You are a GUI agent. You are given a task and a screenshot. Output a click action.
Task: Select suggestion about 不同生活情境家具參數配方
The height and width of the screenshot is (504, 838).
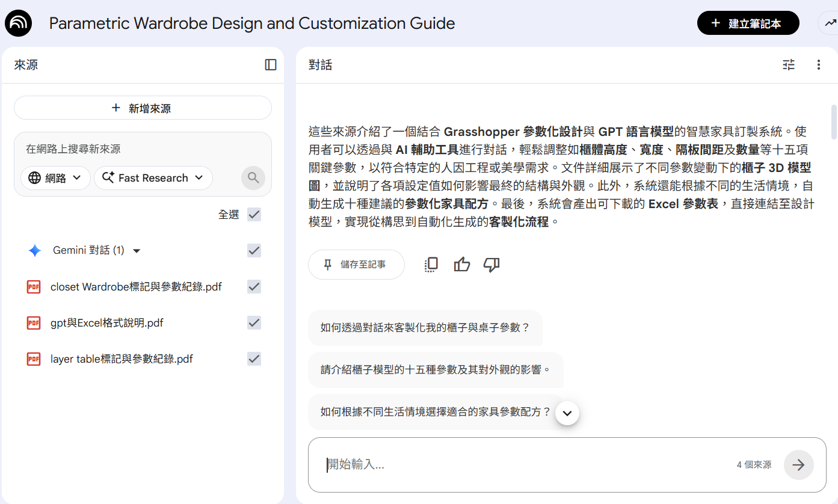click(x=436, y=412)
